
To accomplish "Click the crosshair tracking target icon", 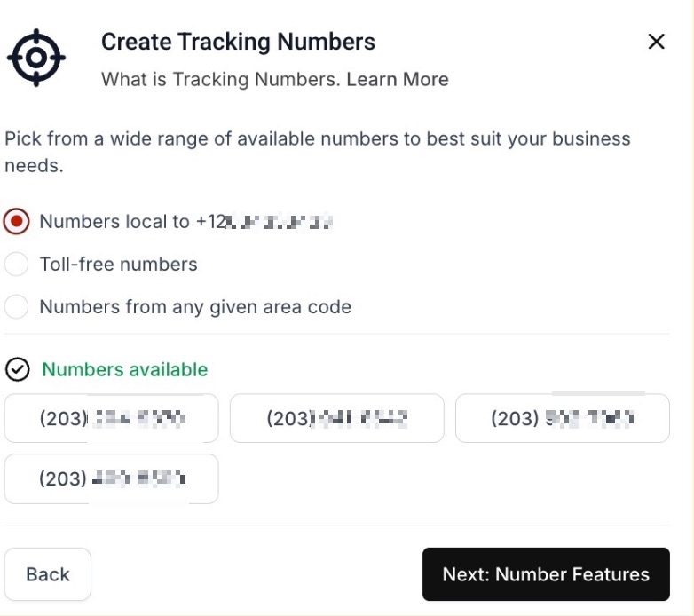I will (x=36, y=58).
